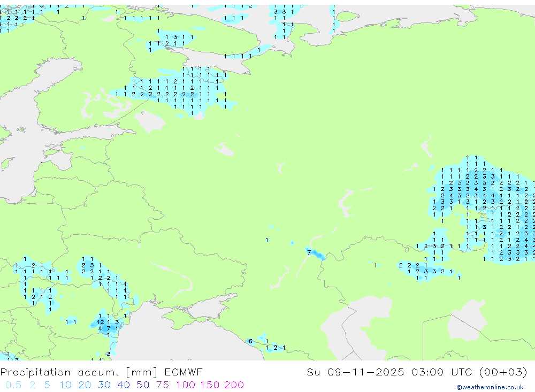Select the 2 mm legend value
This screenshot has width=535, height=392.
click(33, 385)
